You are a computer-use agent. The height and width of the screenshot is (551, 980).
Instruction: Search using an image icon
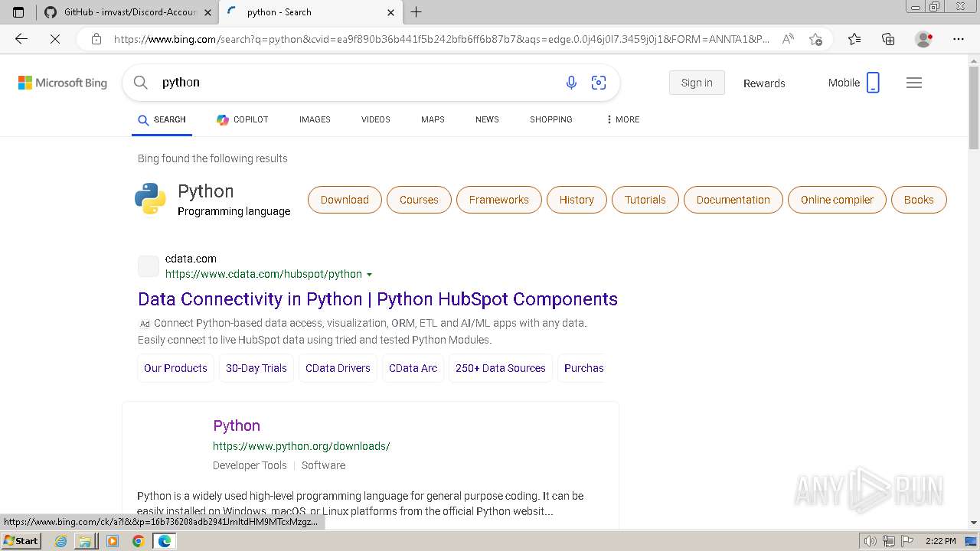(x=599, y=83)
